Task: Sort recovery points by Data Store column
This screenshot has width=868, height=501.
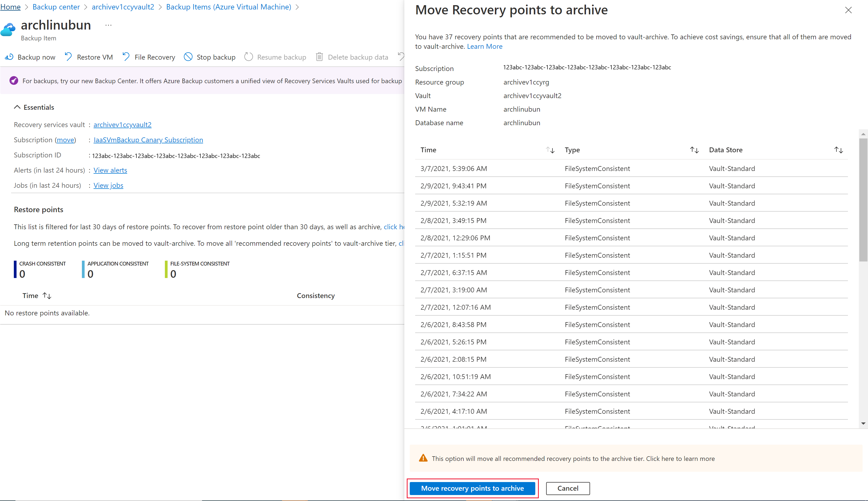Action: (839, 150)
